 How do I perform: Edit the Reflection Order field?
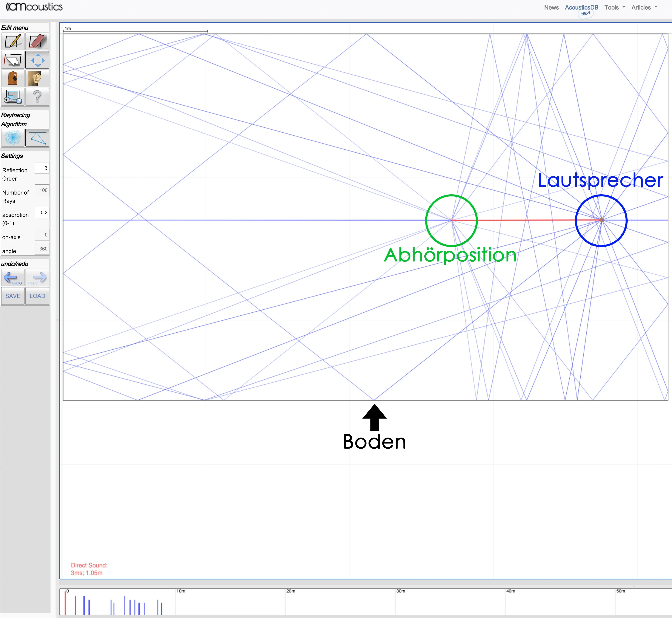tap(42, 168)
